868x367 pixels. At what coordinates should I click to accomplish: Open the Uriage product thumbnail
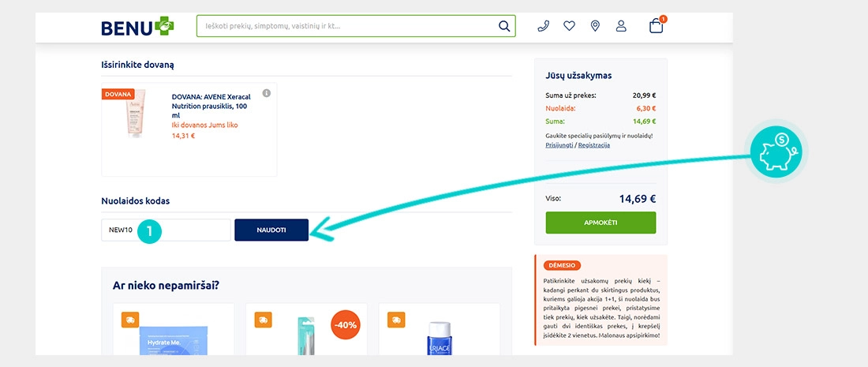pos(440,339)
